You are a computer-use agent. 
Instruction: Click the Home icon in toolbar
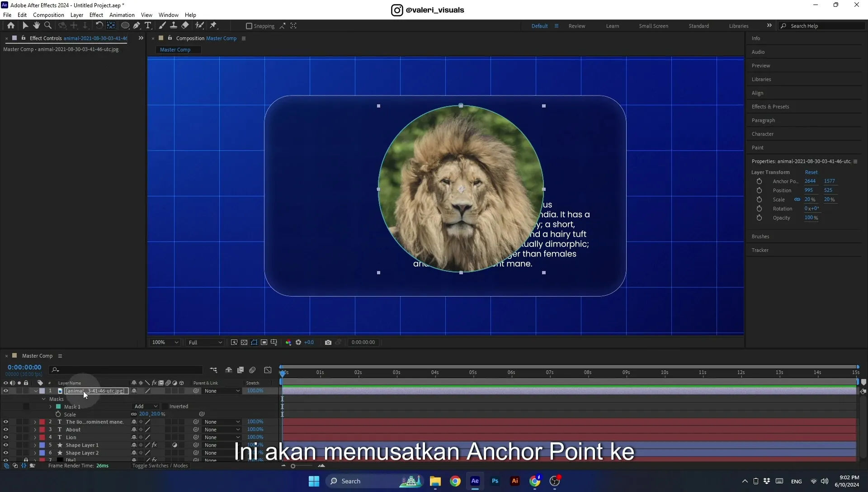(11, 26)
